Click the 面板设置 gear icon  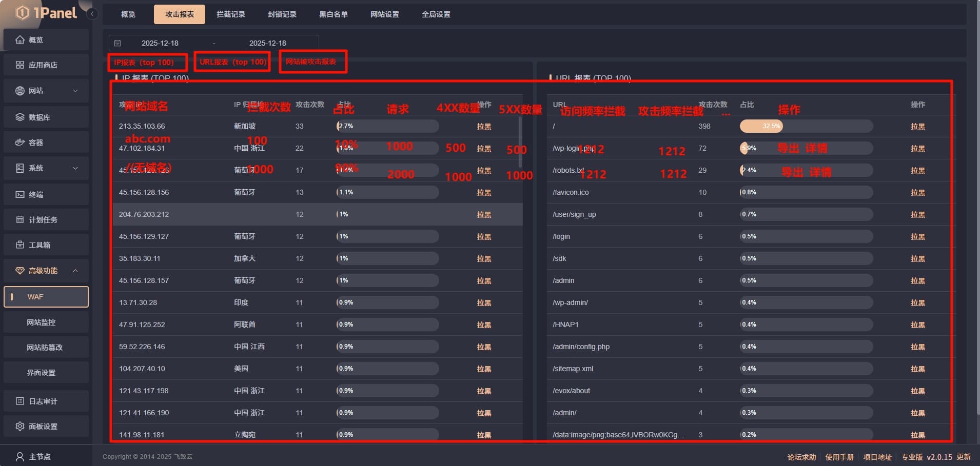coord(20,427)
